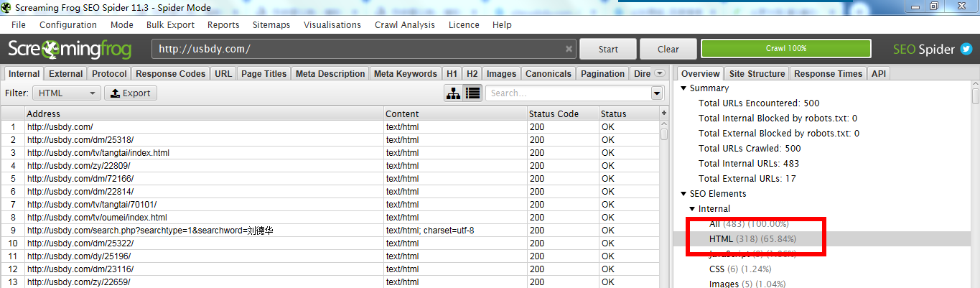
Task: Click the Clear button
Action: tap(668, 49)
